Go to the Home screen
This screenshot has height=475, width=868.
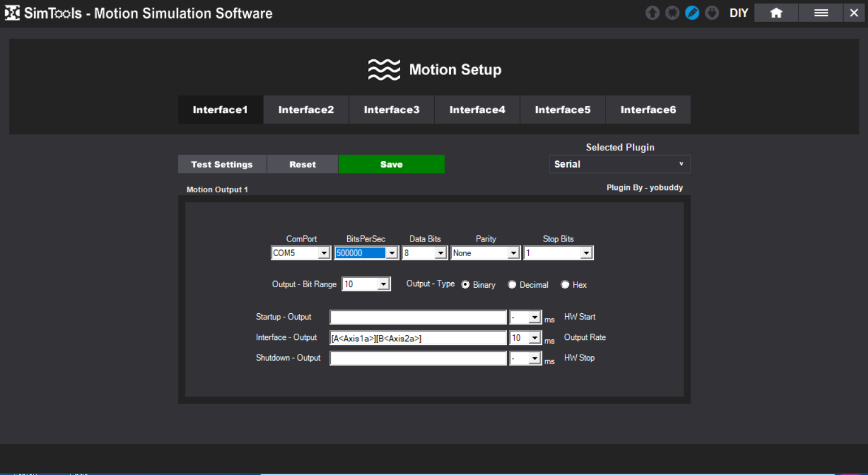pyautogui.click(x=776, y=13)
